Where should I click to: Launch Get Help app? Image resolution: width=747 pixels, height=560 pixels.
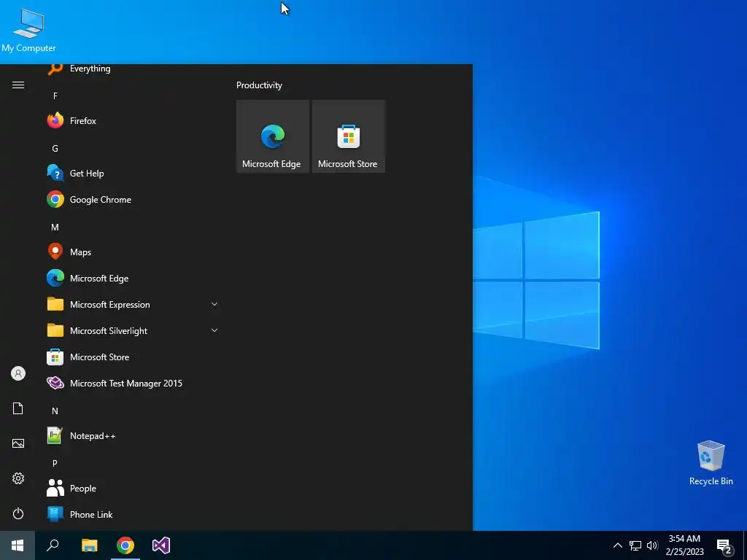coord(132,174)
